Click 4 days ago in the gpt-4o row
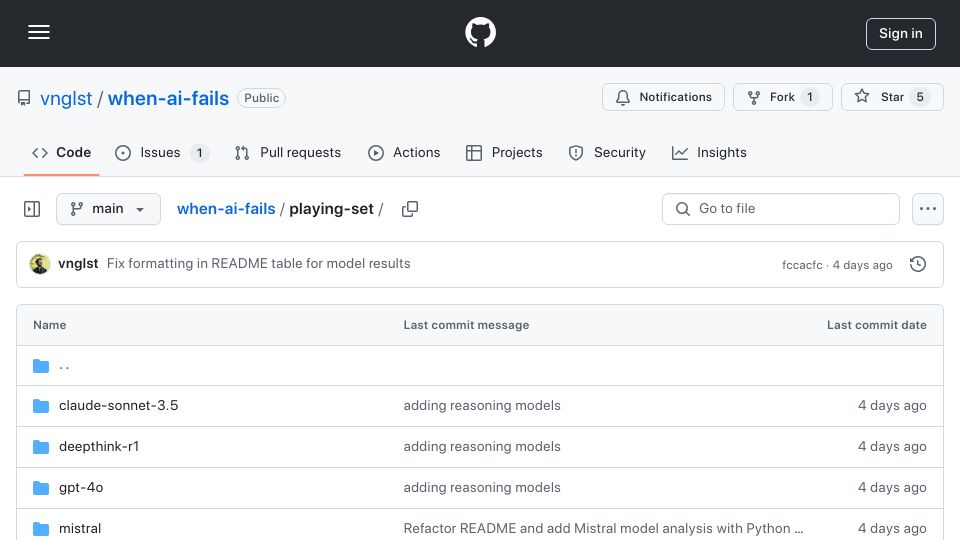 click(892, 487)
